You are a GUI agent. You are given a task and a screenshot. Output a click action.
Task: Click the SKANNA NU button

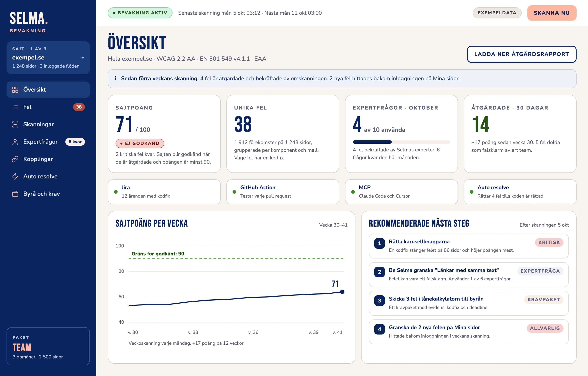coord(552,13)
